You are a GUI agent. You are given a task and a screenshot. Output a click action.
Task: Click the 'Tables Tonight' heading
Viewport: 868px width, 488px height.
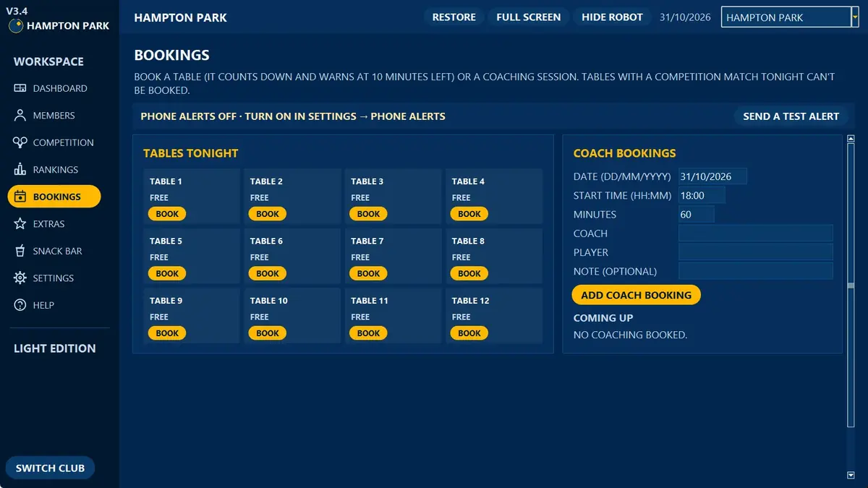click(190, 153)
